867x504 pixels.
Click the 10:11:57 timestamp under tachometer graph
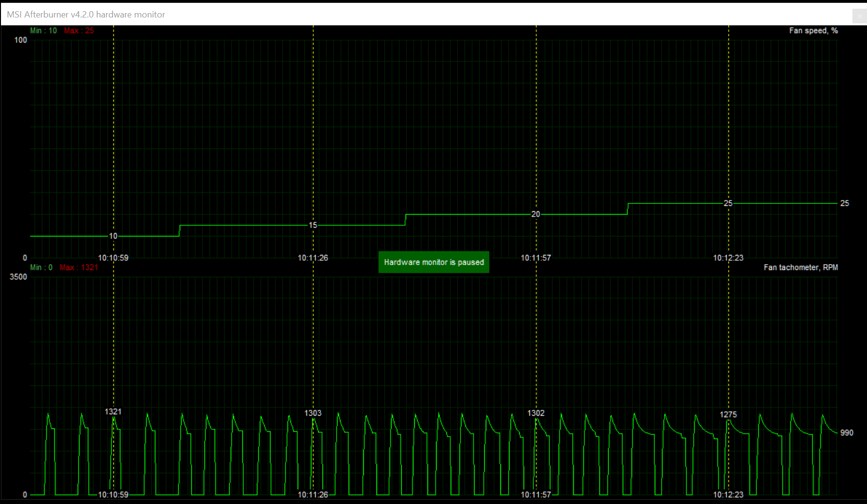tap(536, 495)
